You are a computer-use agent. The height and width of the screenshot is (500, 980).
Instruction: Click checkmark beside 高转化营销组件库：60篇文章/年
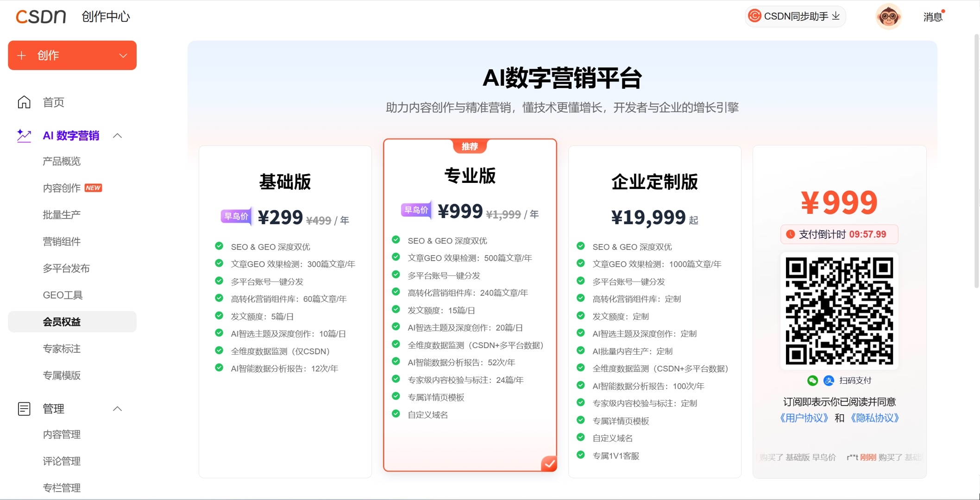point(219,298)
